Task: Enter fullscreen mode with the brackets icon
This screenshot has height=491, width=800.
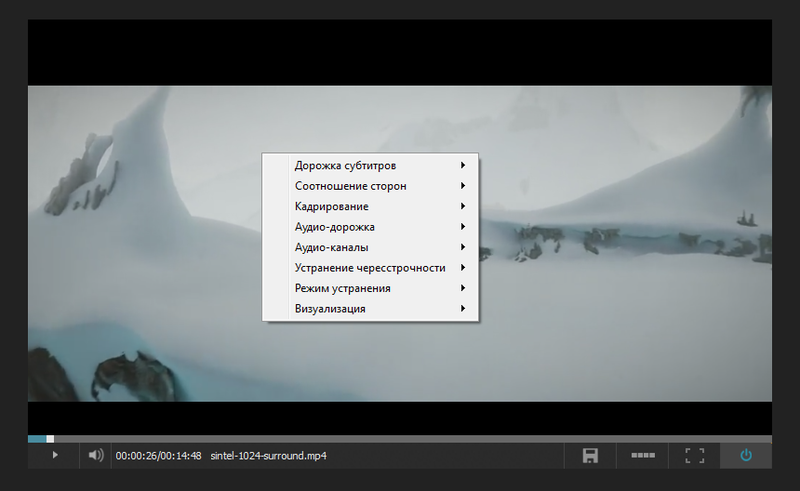Action: click(694, 455)
